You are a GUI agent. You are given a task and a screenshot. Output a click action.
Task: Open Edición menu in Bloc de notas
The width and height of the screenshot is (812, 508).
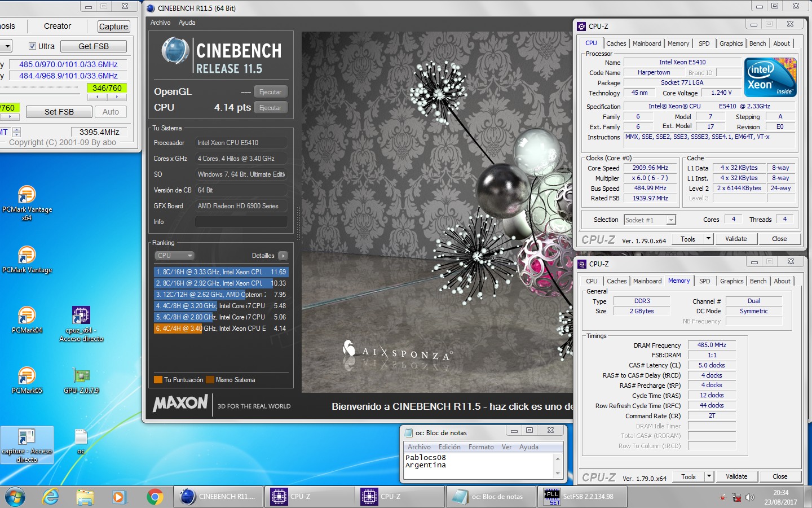click(x=449, y=447)
